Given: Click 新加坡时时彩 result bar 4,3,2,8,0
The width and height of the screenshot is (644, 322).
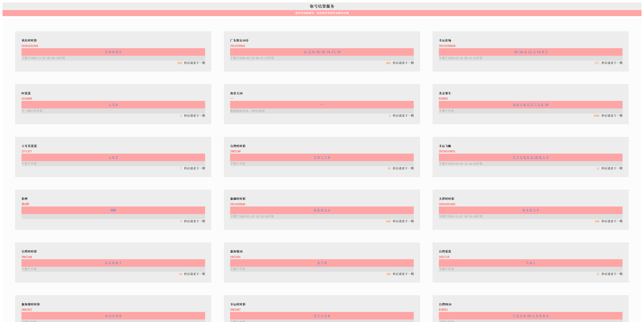Looking at the screenshot, I should click(113, 316).
